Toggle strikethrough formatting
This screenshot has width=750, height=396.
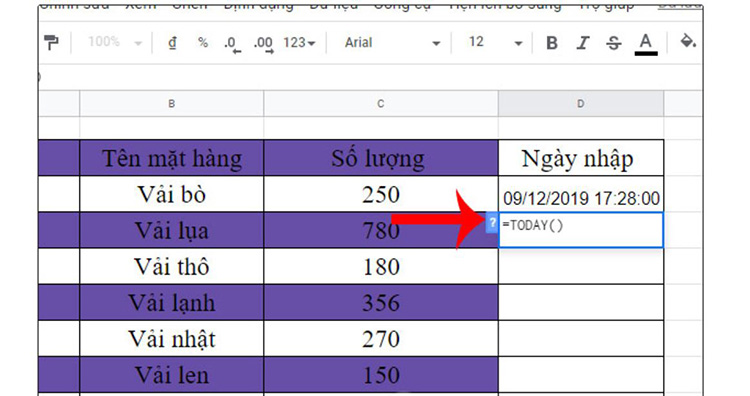[613, 43]
